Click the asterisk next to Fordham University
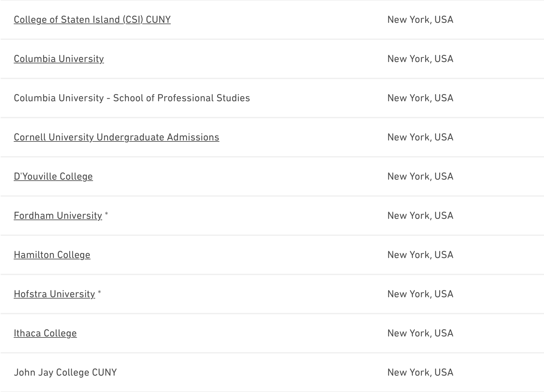 click(x=106, y=215)
